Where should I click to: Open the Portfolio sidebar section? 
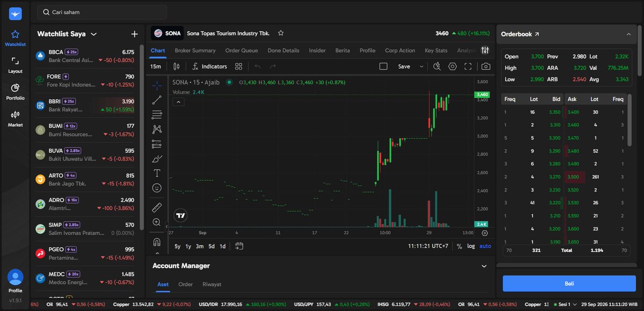[x=15, y=92]
